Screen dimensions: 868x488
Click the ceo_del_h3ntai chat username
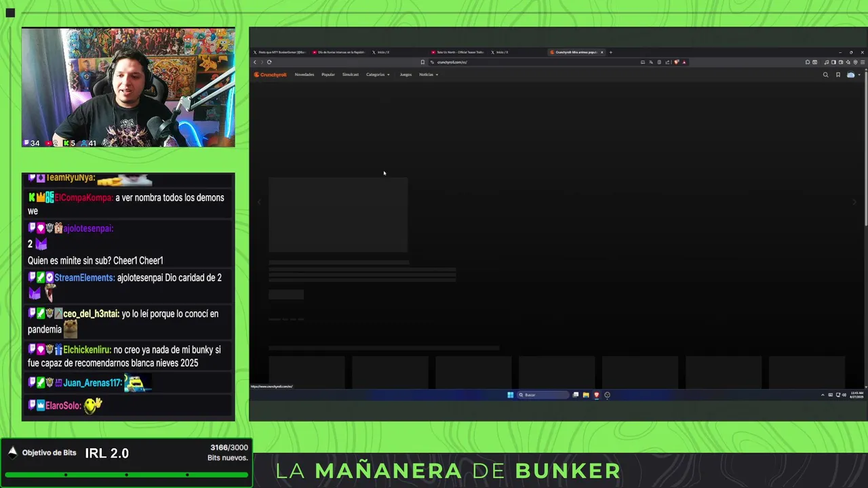[91, 314]
